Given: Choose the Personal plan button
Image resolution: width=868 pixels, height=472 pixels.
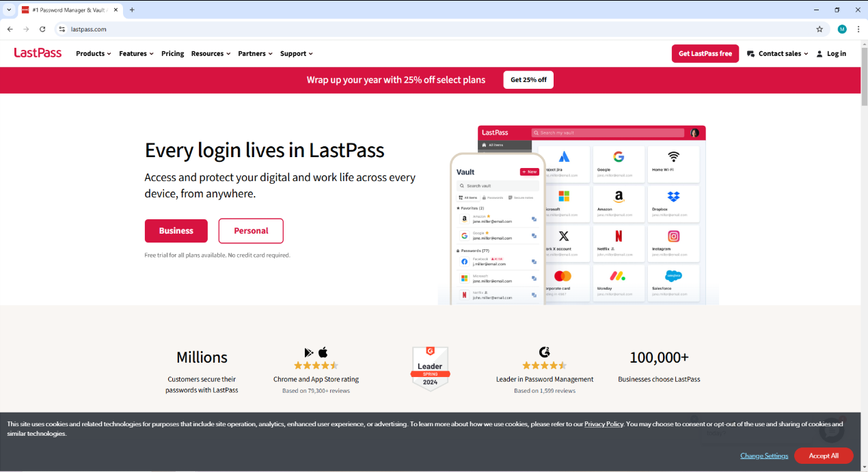Looking at the screenshot, I should pyautogui.click(x=251, y=231).
